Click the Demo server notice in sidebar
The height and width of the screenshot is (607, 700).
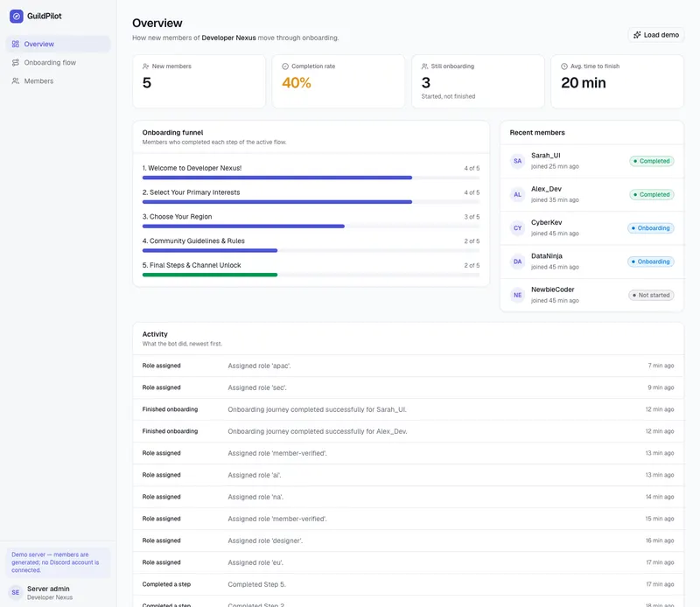pos(58,562)
